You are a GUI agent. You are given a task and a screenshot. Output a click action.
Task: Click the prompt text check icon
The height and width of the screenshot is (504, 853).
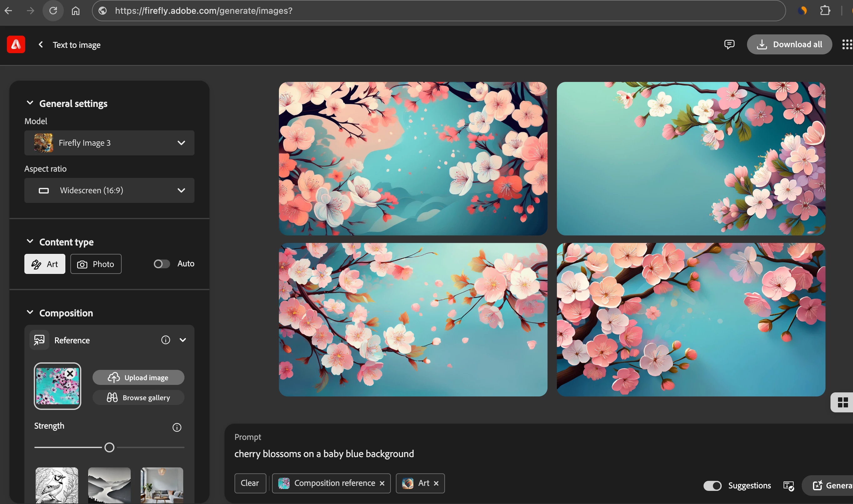click(789, 486)
